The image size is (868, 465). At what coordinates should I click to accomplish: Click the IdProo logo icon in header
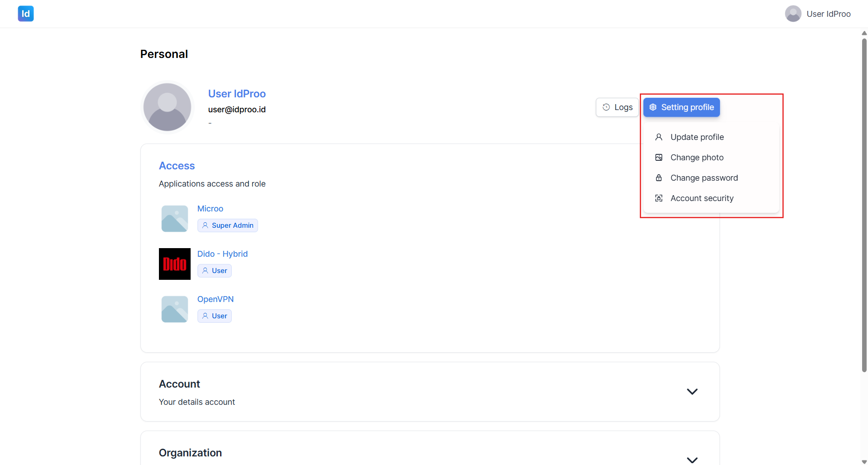[26, 14]
